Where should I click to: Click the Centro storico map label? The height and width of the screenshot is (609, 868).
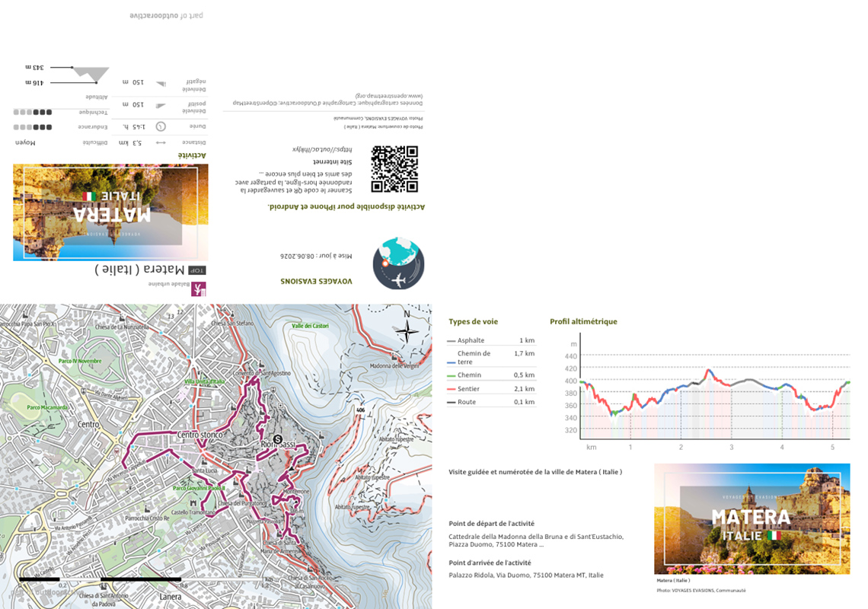point(199,435)
